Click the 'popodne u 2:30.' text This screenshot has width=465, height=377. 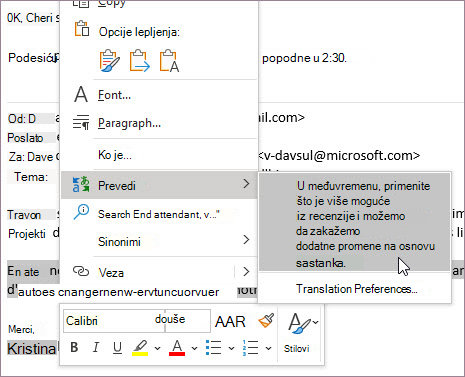coord(305,58)
